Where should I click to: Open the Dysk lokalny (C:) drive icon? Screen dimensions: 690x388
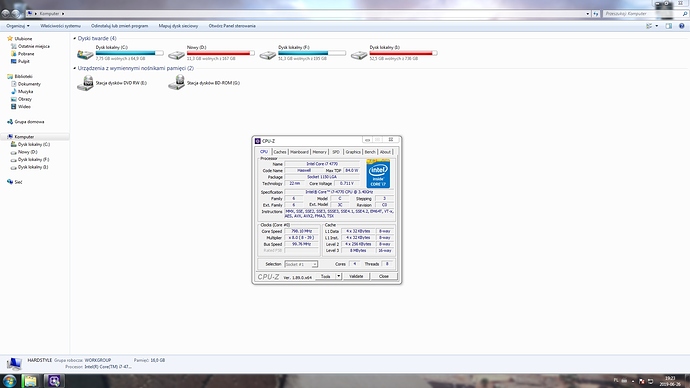tap(85, 55)
